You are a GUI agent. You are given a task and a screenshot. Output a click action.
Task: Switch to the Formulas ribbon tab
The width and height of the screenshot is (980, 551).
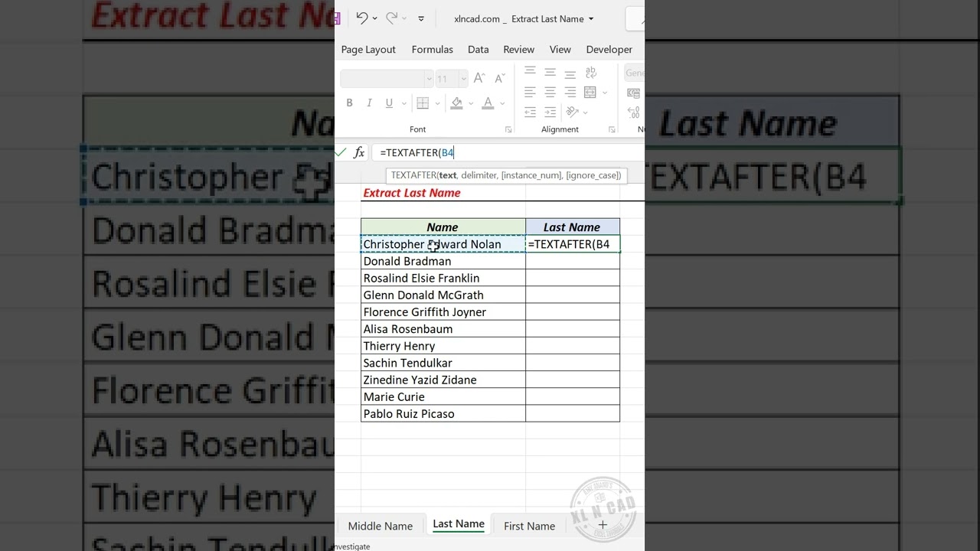433,49
